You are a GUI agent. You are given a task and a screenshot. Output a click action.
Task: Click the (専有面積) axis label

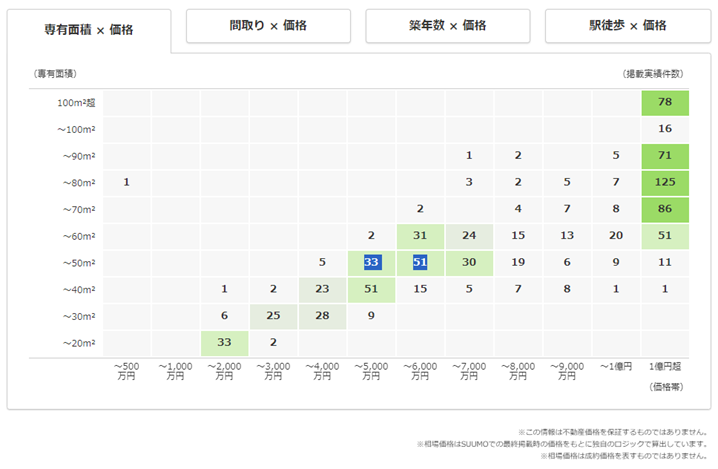(x=55, y=74)
